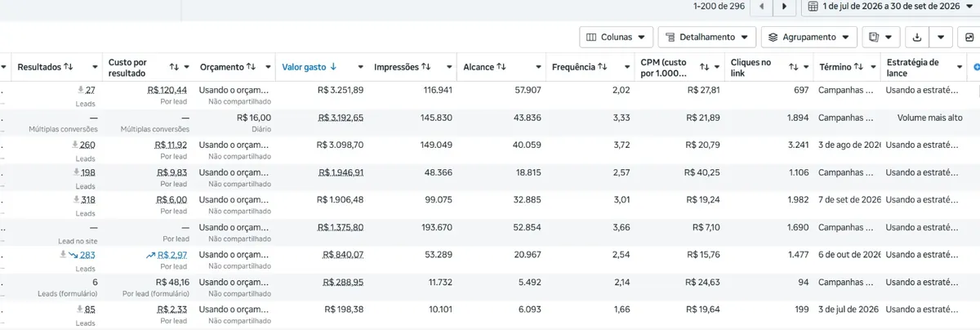Screen dimensions: 980x330
Task: Click the descending arrow beside Valor gasto
Action: point(334,67)
